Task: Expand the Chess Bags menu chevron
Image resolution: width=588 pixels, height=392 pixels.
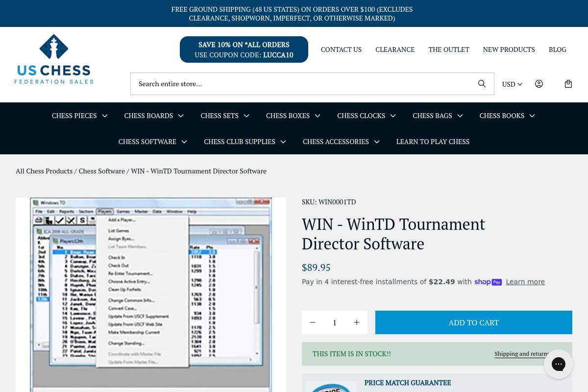Action: tap(460, 116)
